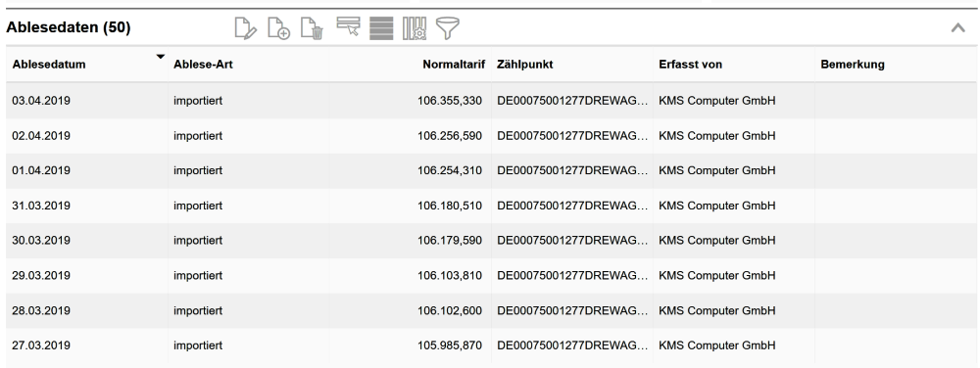Select the reading dated 29.03.2019
The image size is (980, 368).
click(x=491, y=275)
